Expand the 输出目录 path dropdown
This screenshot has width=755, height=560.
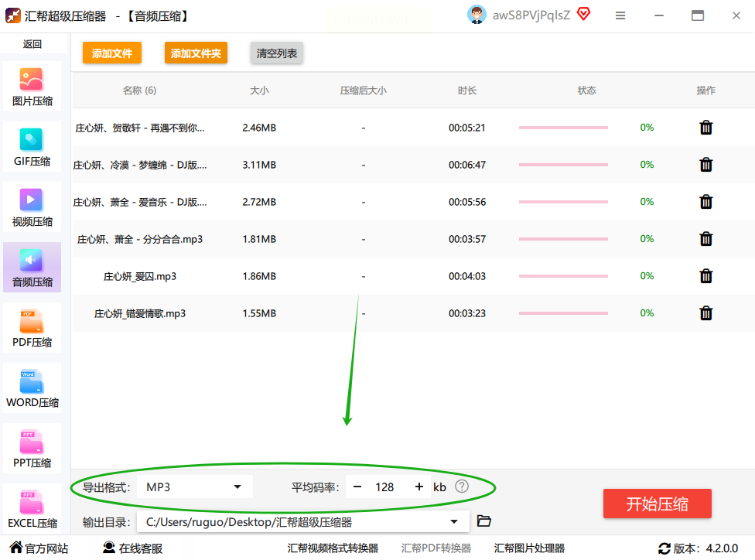coord(303,522)
